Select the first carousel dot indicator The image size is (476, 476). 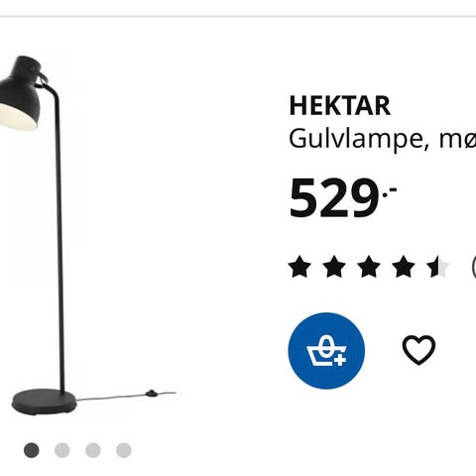click(x=32, y=450)
